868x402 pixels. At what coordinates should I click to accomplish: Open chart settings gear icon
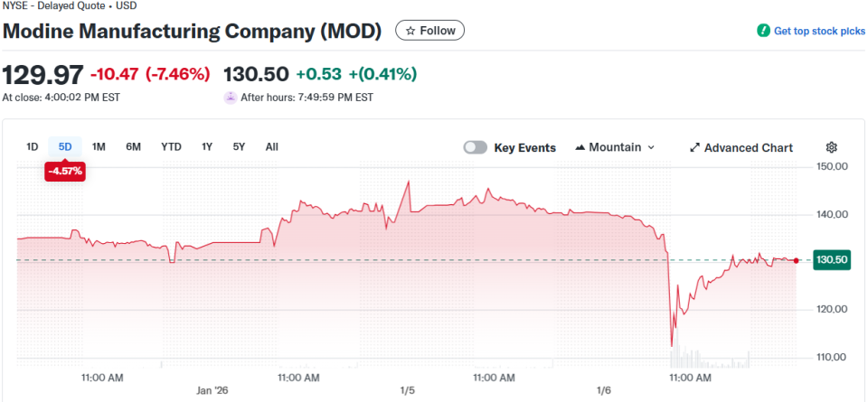[832, 147]
